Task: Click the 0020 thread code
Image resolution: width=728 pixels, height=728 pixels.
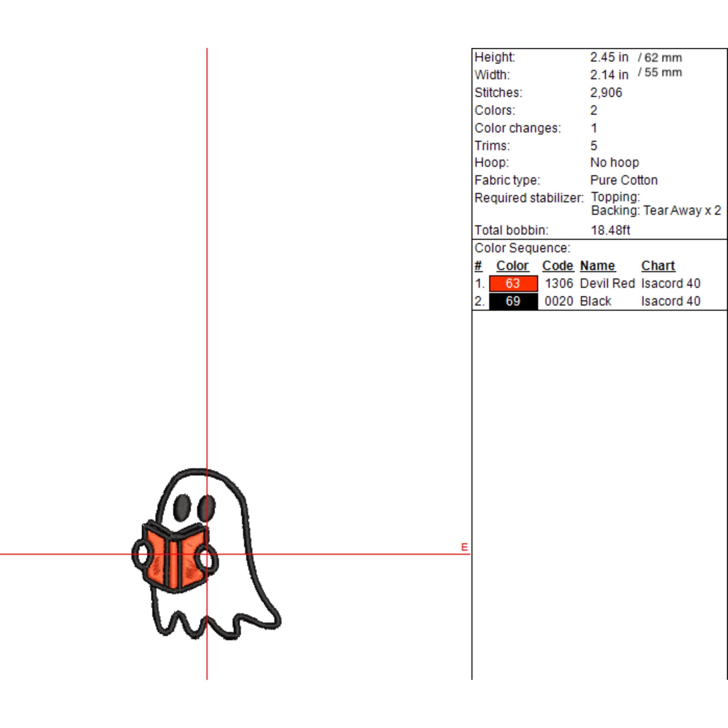Action: [558, 301]
